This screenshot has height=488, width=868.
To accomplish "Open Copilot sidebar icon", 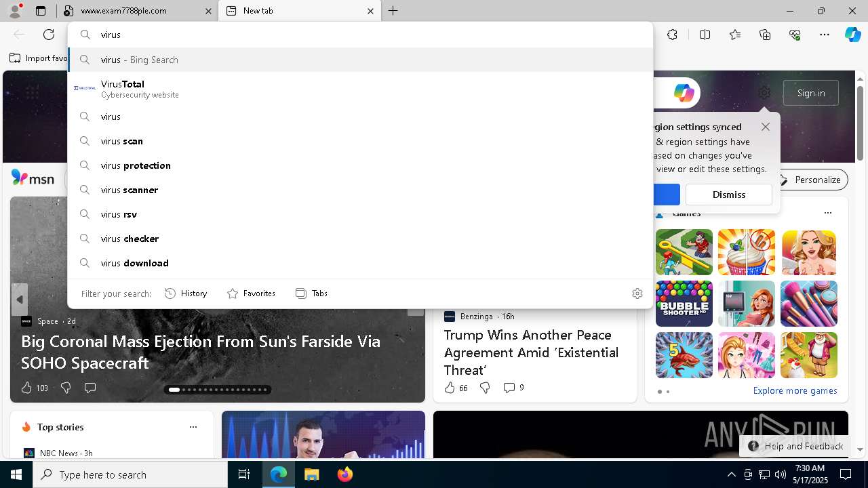I will [852, 35].
